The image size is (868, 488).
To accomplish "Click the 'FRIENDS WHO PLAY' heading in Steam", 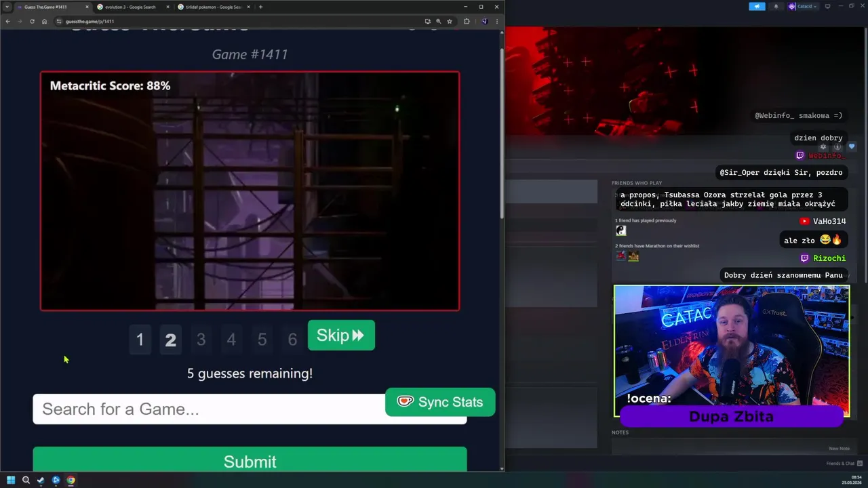I will [637, 183].
